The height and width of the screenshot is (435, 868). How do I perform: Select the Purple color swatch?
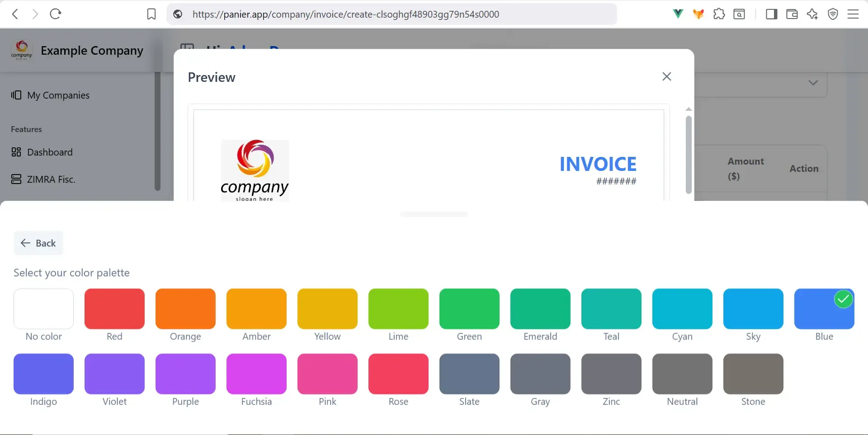tap(186, 374)
